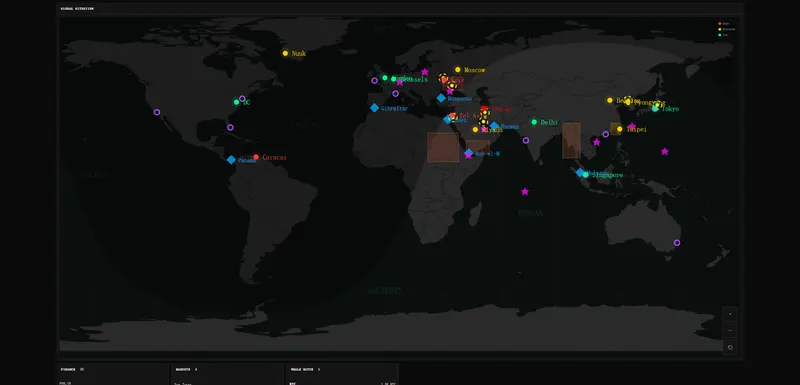Click the Bosporus blue diamond marker
Screen dimensions: 800x385
pos(441,98)
